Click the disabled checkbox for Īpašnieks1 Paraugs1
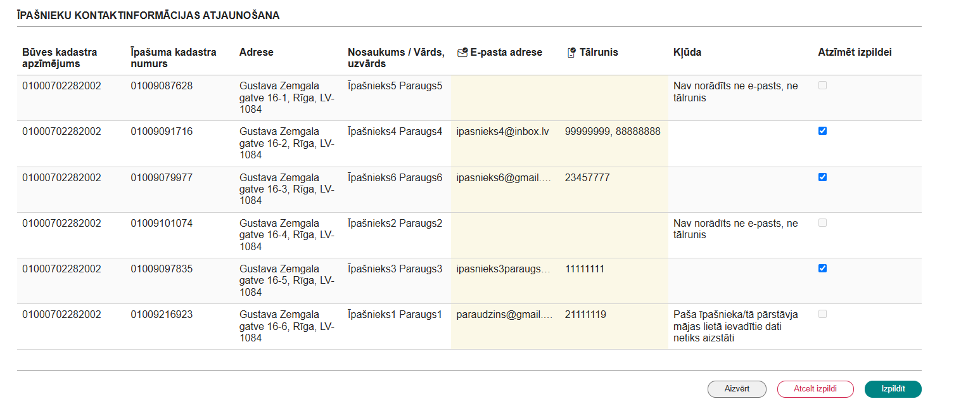 (x=822, y=314)
